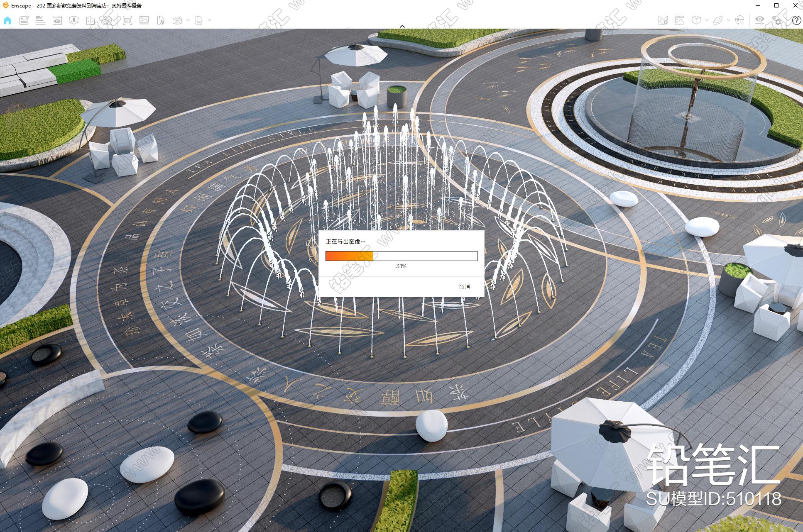Click the Enscape window title text

click(x=76, y=5)
